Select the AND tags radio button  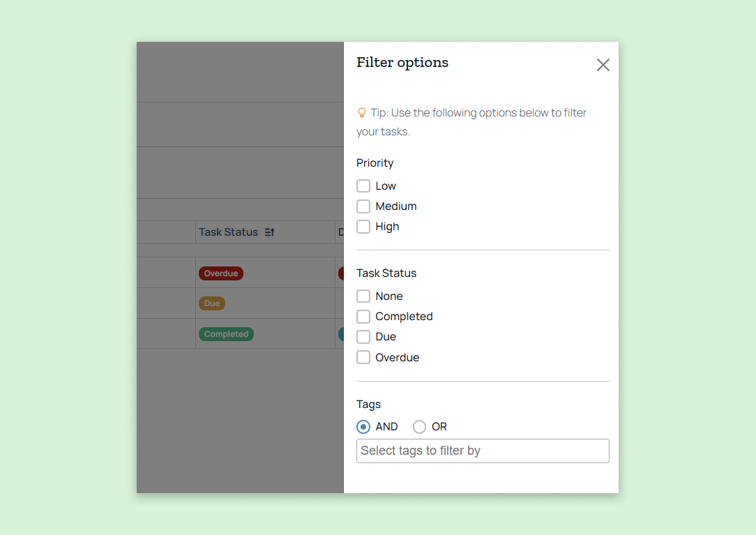point(363,427)
